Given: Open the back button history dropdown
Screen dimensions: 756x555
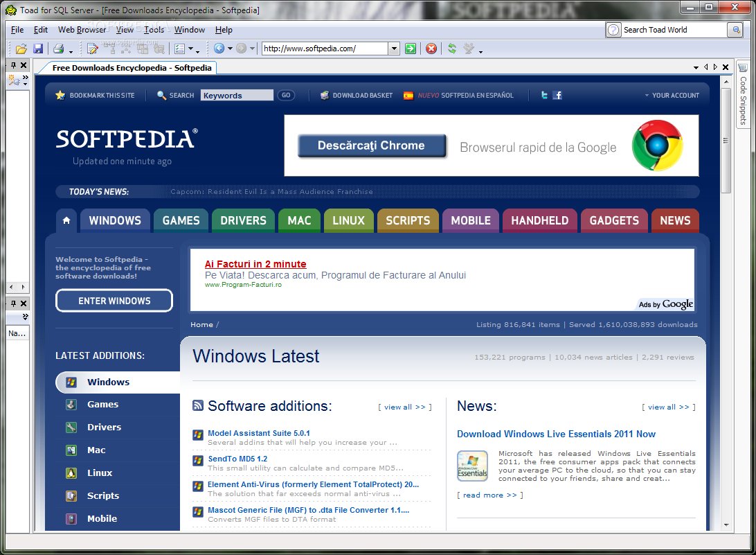Looking at the screenshot, I should point(230,49).
